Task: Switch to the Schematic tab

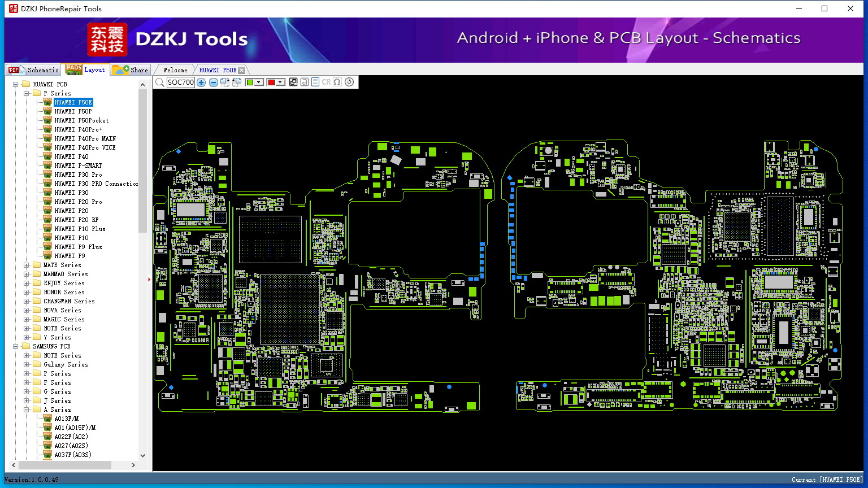Action: [x=34, y=70]
